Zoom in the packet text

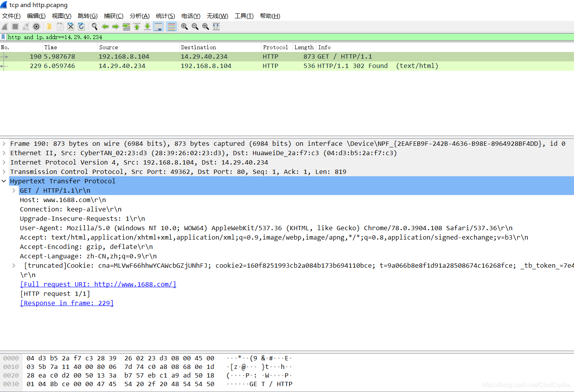click(x=185, y=27)
